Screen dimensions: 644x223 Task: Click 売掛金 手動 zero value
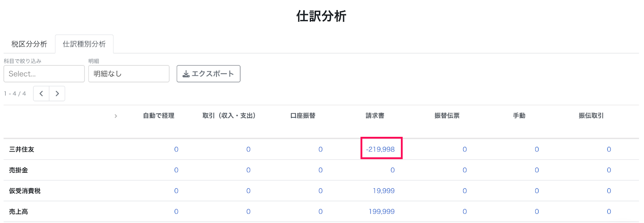coord(537,170)
